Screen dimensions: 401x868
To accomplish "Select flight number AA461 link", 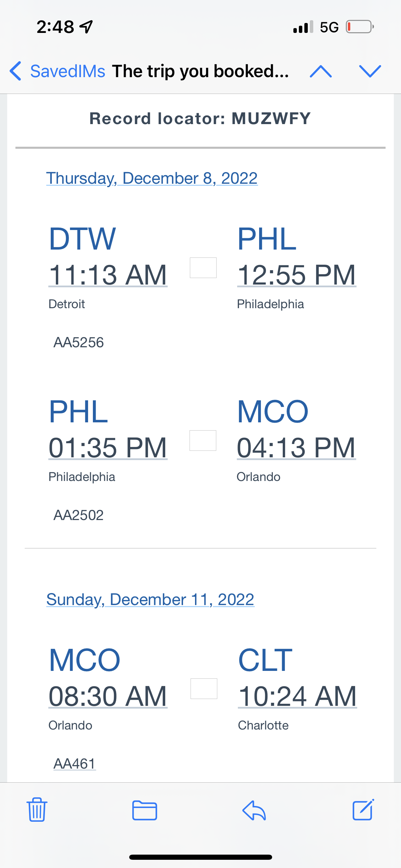I will coord(74,763).
